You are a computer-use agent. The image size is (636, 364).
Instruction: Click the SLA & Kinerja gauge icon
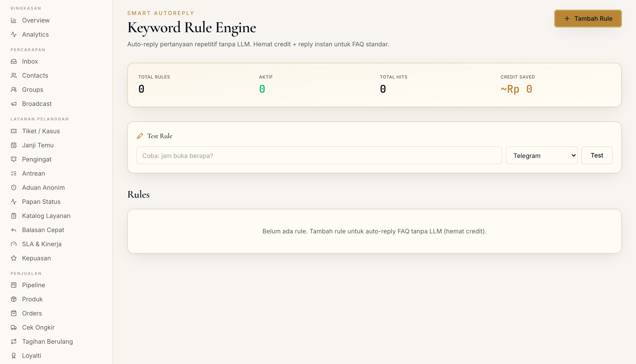[x=14, y=244]
